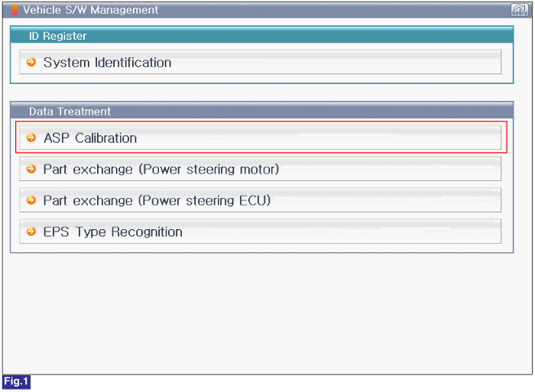Click the ID Register section header

[261, 35]
